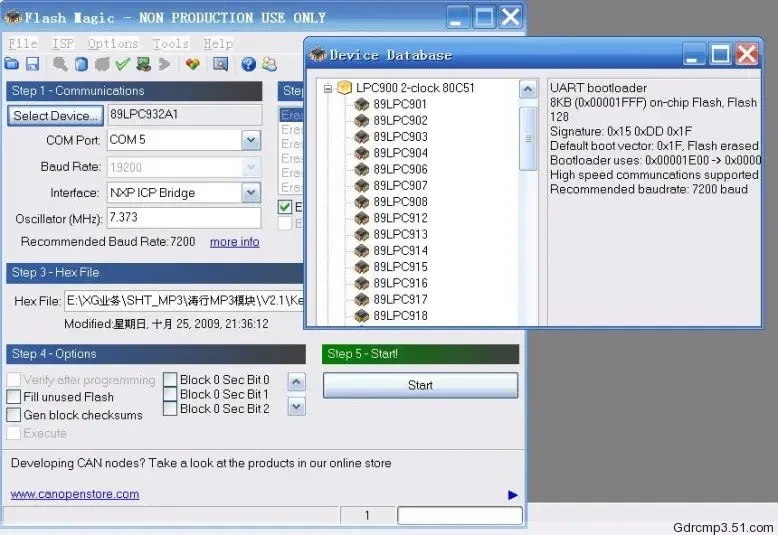Click the Oscillator (MHz) input field
This screenshot has height=535, width=778.
pyautogui.click(x=184, y=218)
